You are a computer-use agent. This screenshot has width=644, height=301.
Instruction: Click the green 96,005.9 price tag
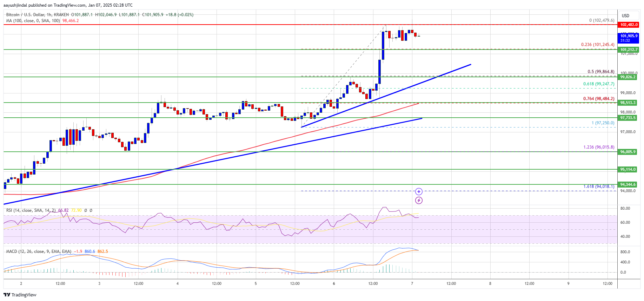click(x=628, y=152)
